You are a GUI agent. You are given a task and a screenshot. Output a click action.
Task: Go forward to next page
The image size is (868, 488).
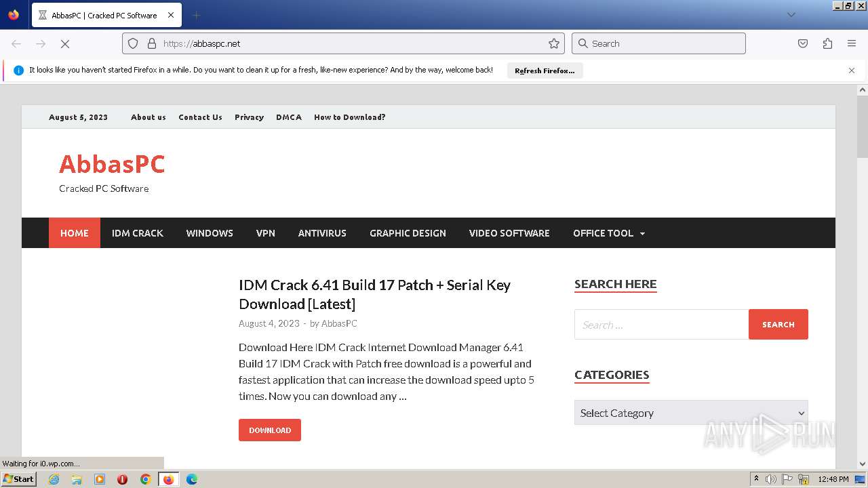point(41,43)
